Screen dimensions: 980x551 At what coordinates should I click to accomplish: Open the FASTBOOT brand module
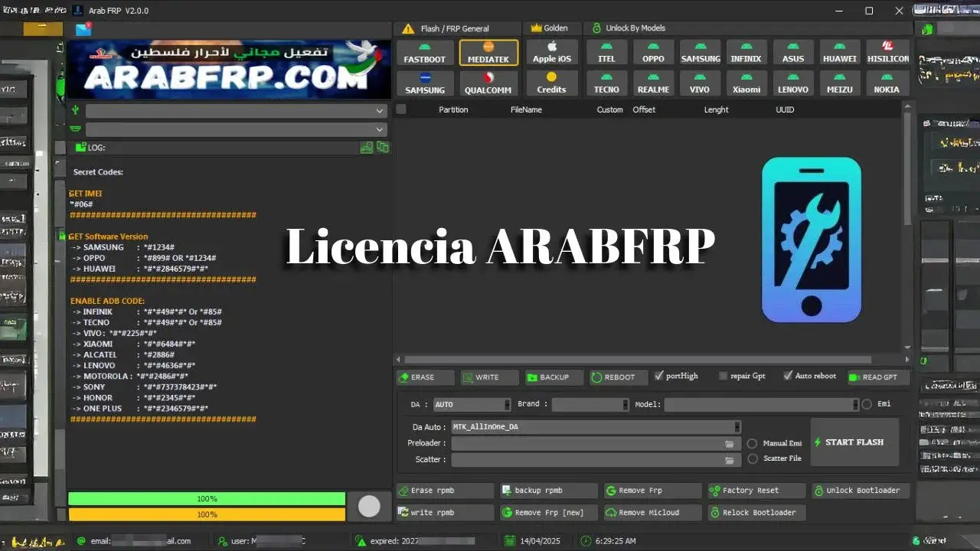click(x=425, y=53)
